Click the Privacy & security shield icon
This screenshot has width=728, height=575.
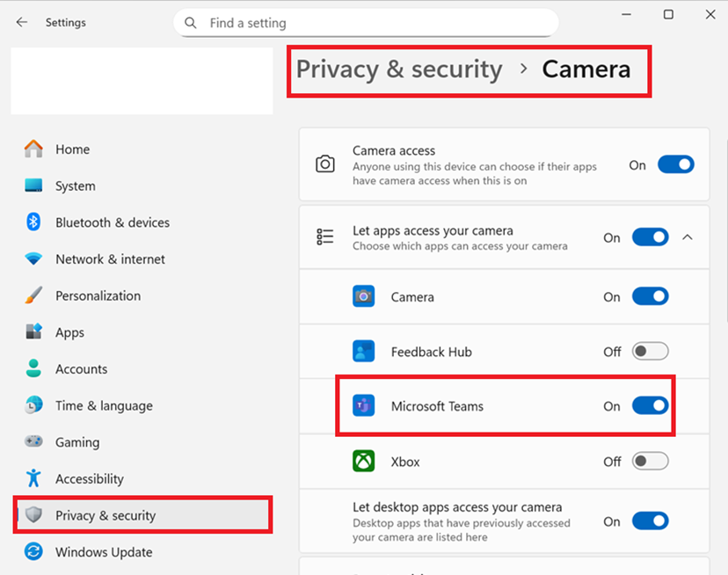coord(33,514)
